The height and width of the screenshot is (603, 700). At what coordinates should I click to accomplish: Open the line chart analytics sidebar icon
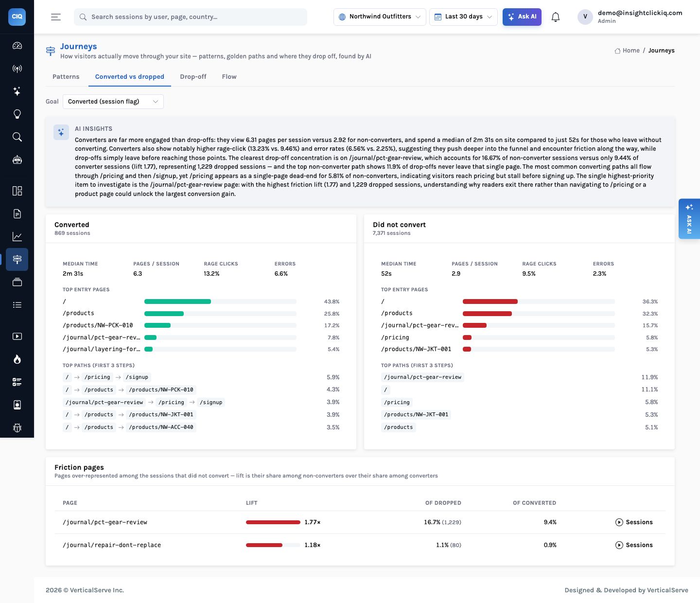coord(17,236)
